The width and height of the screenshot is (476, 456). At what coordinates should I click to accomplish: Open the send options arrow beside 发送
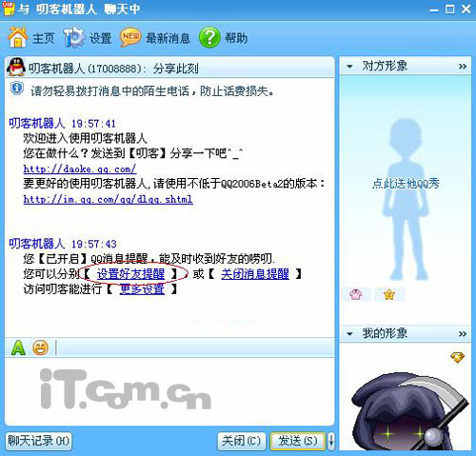click(331, 441)
